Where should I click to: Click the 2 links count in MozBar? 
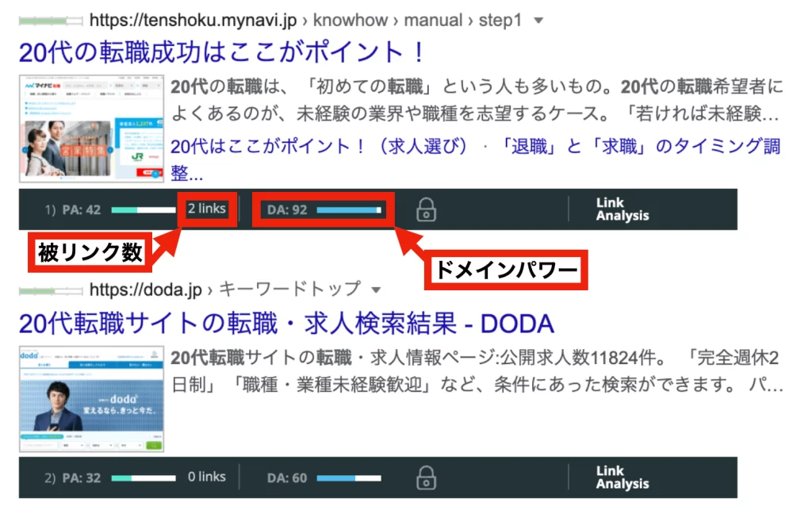(207, 209)
